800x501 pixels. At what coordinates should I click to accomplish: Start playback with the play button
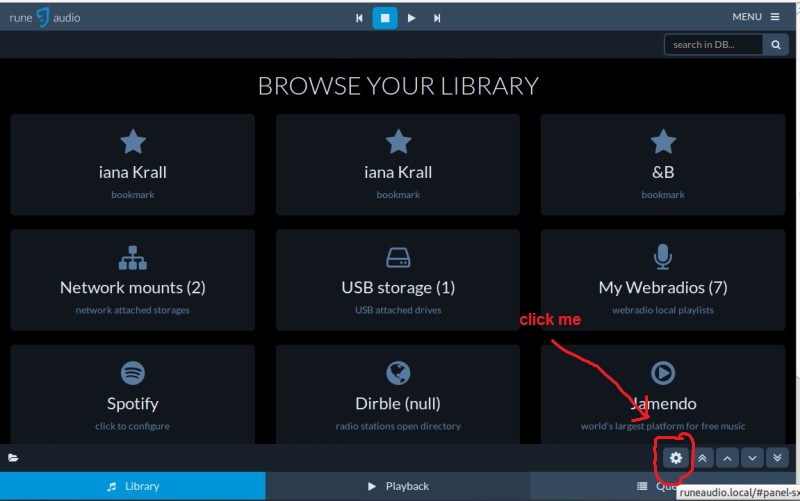click(x=411, y=18)
